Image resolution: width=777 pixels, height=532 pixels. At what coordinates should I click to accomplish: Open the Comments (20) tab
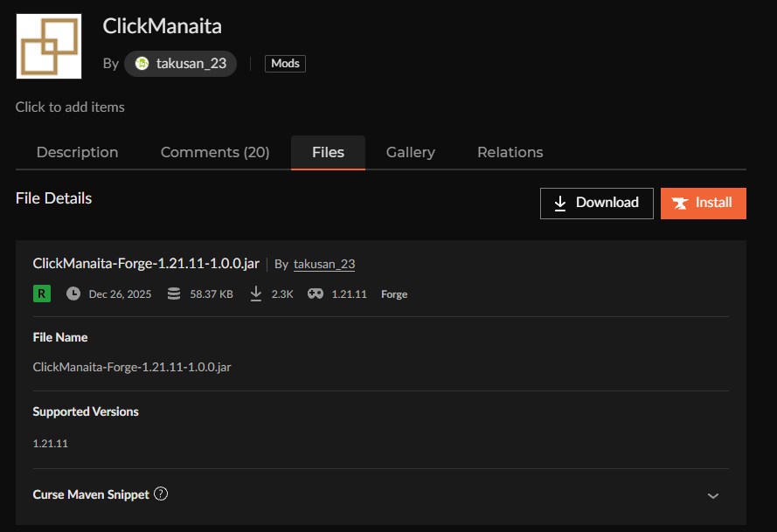click(215, 152)
